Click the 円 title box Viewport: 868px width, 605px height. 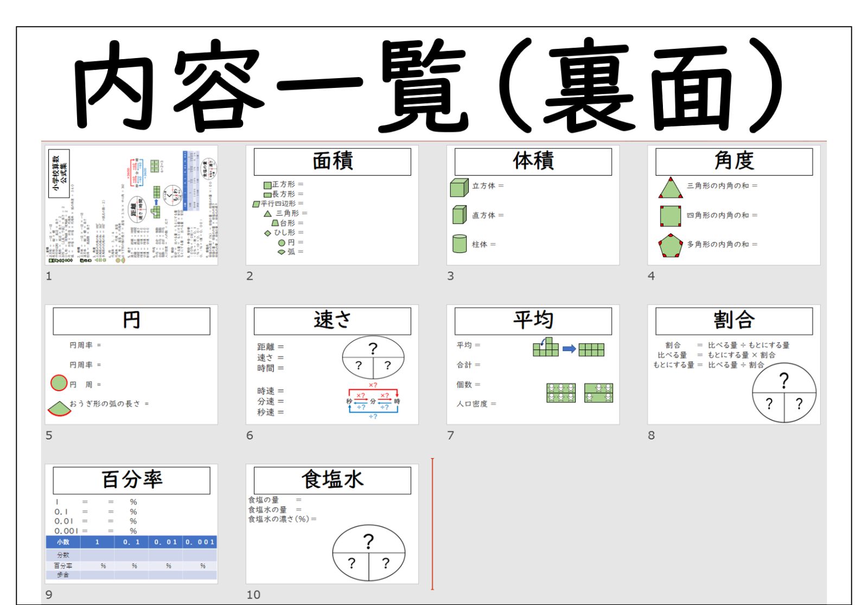click(131, 321)
